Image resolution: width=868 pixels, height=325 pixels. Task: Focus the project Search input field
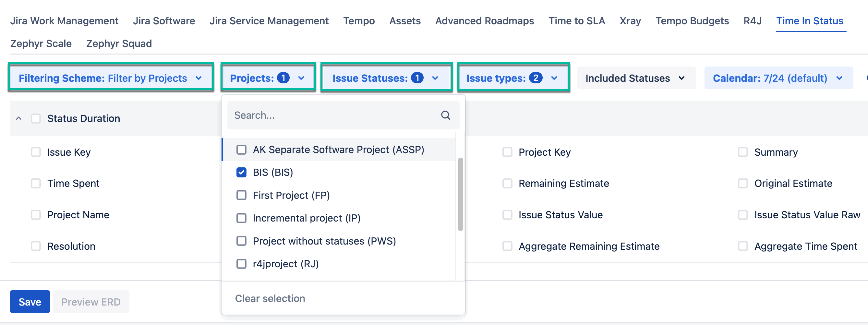click(x=333, y=115)
